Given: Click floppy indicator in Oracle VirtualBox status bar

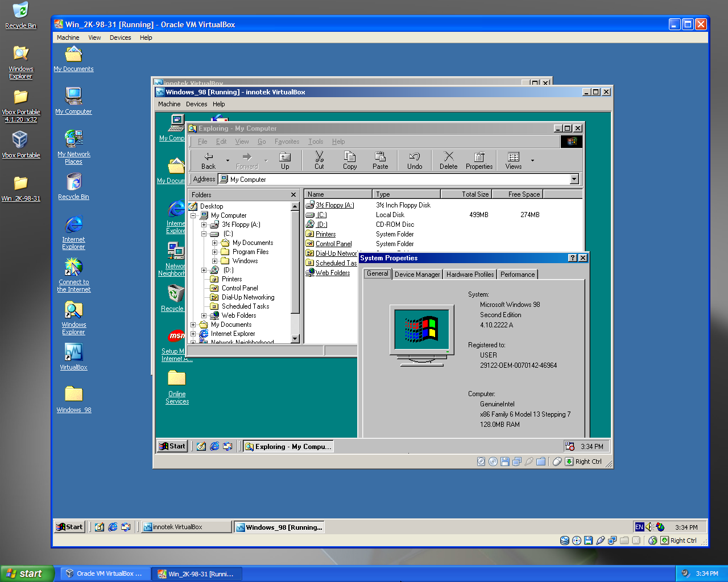Looking at the screenshot, I should tap(589, 541).
